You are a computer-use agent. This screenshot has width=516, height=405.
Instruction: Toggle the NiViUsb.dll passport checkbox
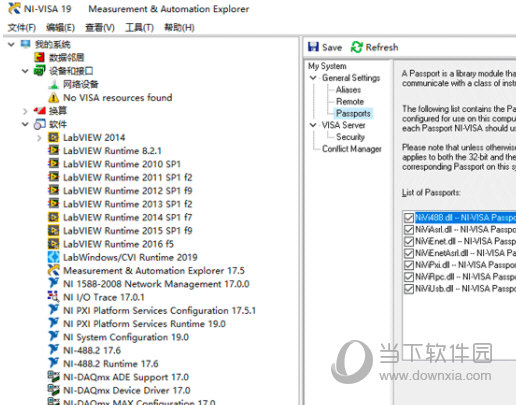pos(409,289)
